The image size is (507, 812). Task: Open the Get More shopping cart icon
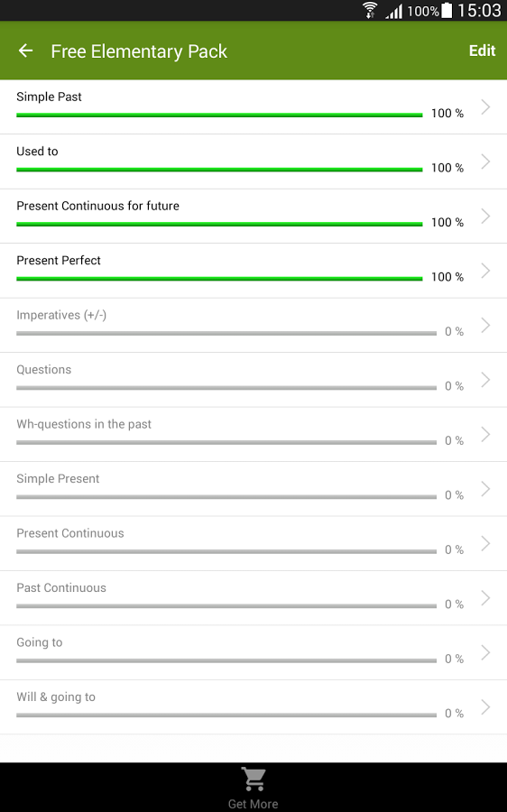click(x=253, y=780)
